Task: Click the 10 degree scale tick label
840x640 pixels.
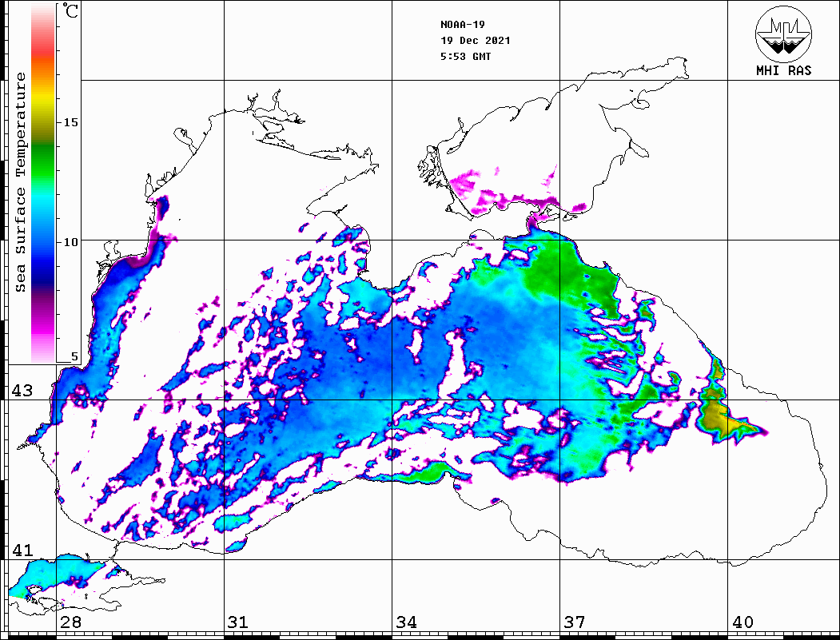Action: click(x=70, y=242)
